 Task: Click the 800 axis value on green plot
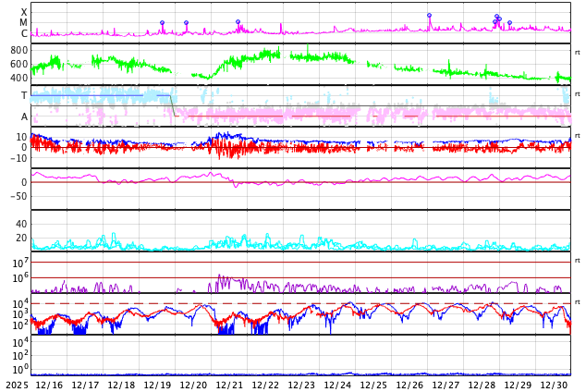(x=19, y=50)
